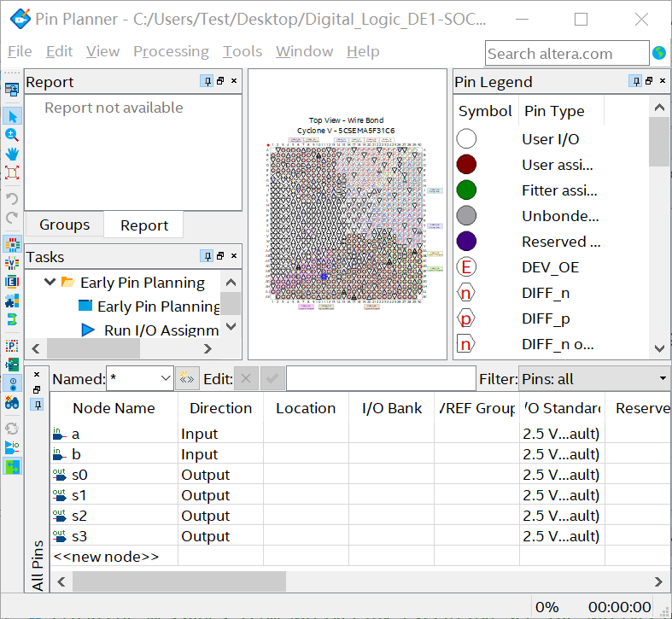This screenshot has height=619, width=672.
Task: Click All Pins horizontal scroll right arrow
Action: [x=658, y=581]
